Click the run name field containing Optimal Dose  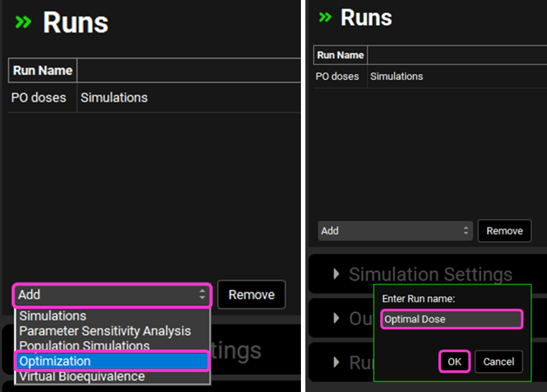coord(451,319)
